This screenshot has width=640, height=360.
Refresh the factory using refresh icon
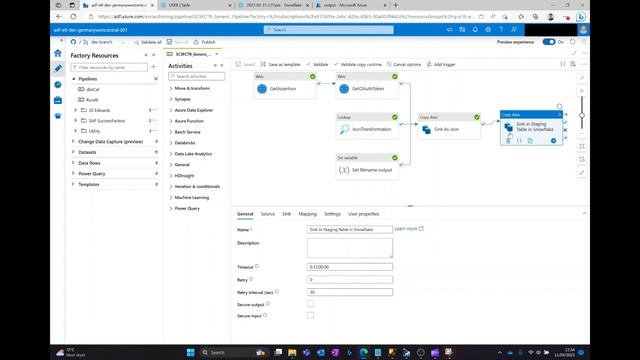pyautogui.click(x=573, y=42)
